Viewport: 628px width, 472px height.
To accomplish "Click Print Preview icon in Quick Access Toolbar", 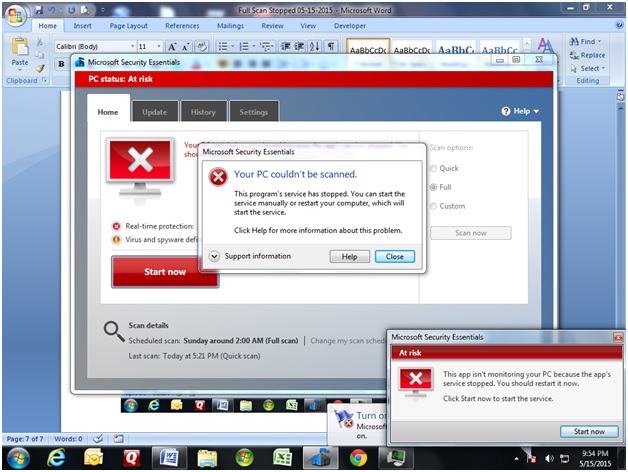I will (85, 10).
